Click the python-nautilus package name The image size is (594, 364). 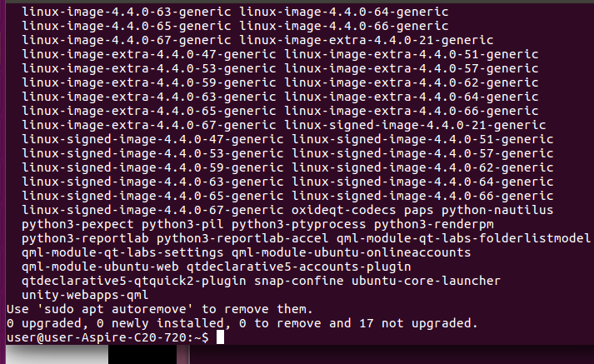(x=497, y=210)
